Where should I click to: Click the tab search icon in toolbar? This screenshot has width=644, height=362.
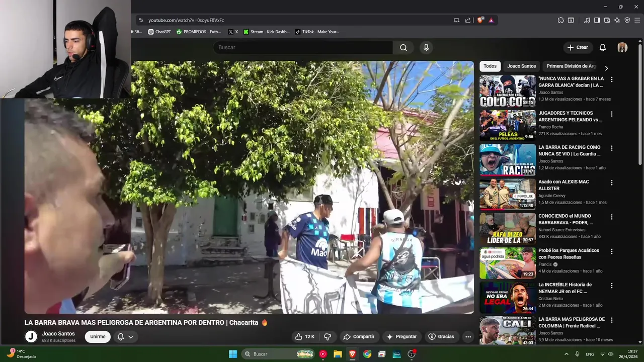(571, 20)
